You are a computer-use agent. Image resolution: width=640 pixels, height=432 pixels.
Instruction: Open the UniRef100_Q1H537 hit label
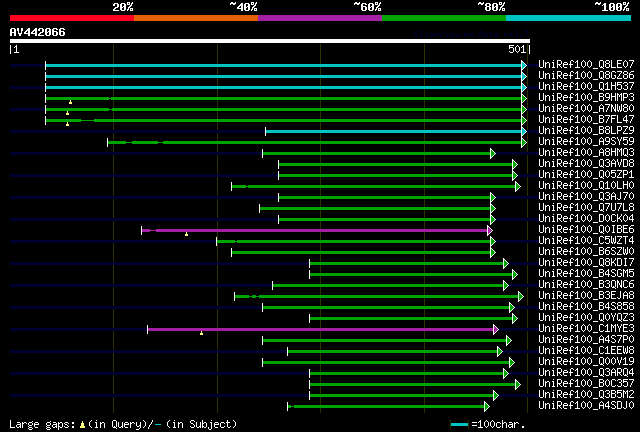pos(586,87)
